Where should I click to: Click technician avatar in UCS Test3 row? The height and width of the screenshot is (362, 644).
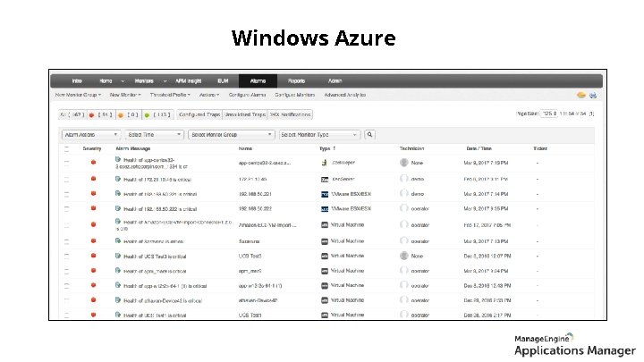coord(404,256)
